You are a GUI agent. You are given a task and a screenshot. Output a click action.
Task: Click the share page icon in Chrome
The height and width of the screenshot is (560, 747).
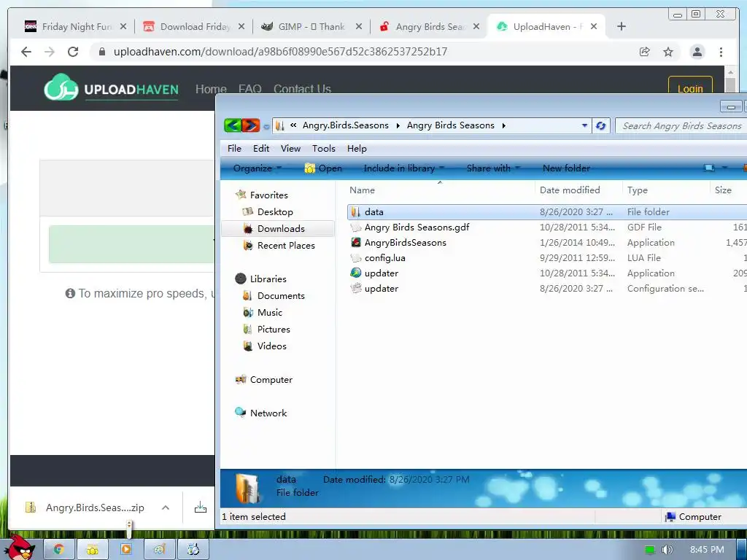click(644, 52)
